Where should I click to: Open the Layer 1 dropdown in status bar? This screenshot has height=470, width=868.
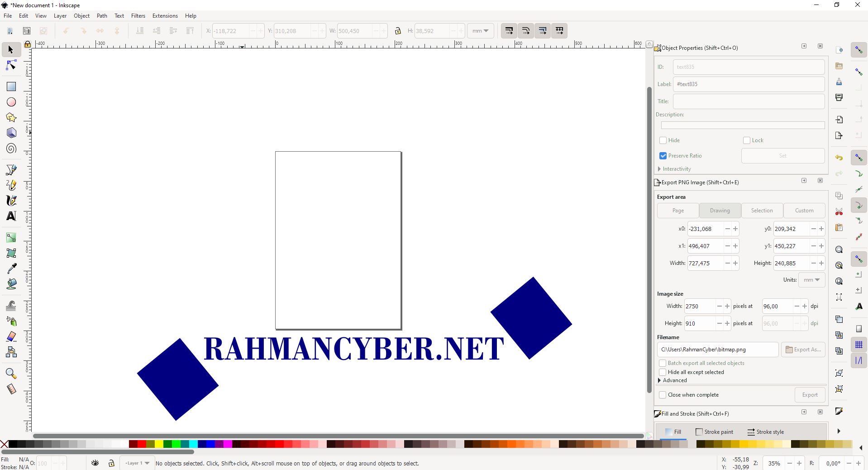point(137,463)
